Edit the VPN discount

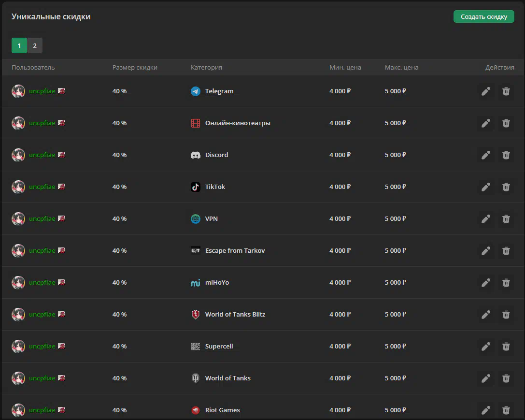[x=486, y=219]
